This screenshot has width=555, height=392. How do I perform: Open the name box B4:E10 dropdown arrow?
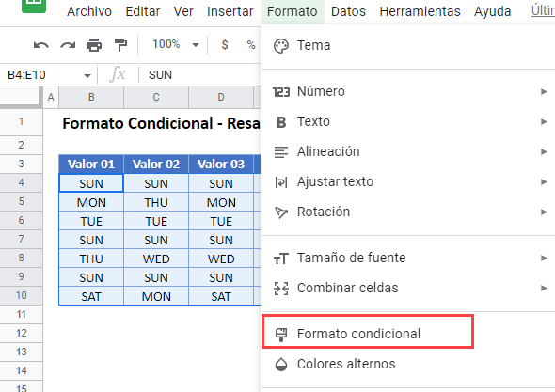click(x=87, y=75)
